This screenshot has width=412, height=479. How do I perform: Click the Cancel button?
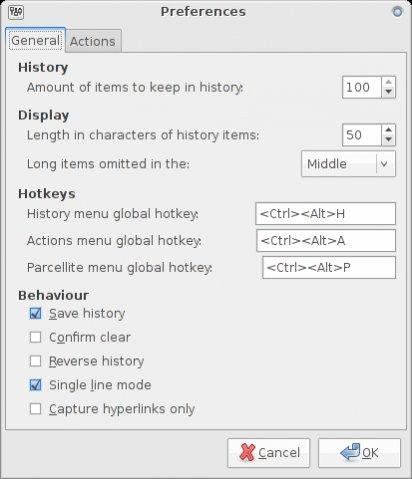(x=269, y=453)
